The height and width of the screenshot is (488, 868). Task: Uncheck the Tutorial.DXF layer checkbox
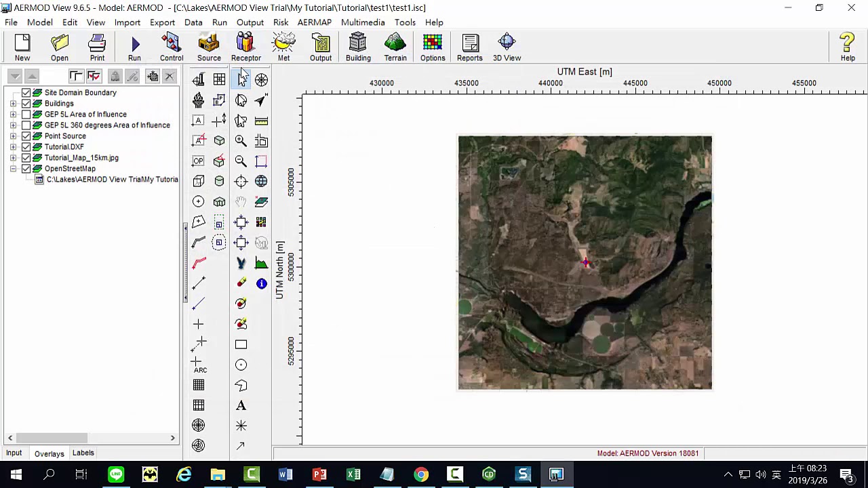click(26, 147)
